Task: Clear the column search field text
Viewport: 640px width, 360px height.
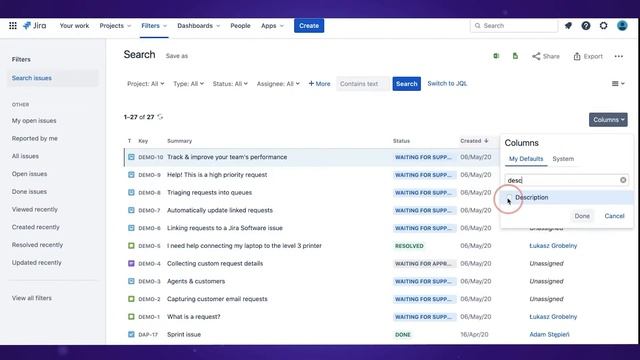Action: [x=623, y=180]
